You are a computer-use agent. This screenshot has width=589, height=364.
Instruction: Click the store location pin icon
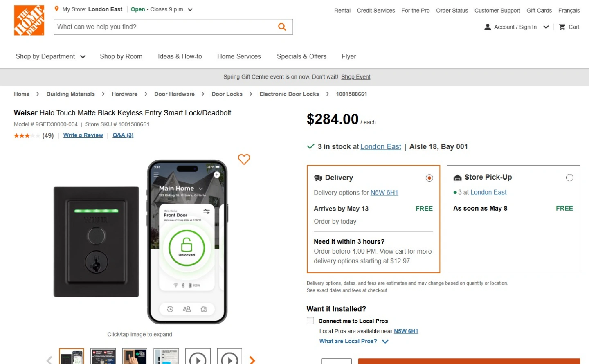57,9
